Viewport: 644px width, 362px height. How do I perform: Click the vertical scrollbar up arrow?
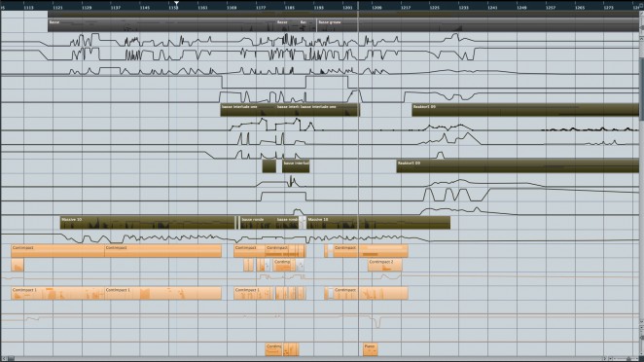point(641,38)
